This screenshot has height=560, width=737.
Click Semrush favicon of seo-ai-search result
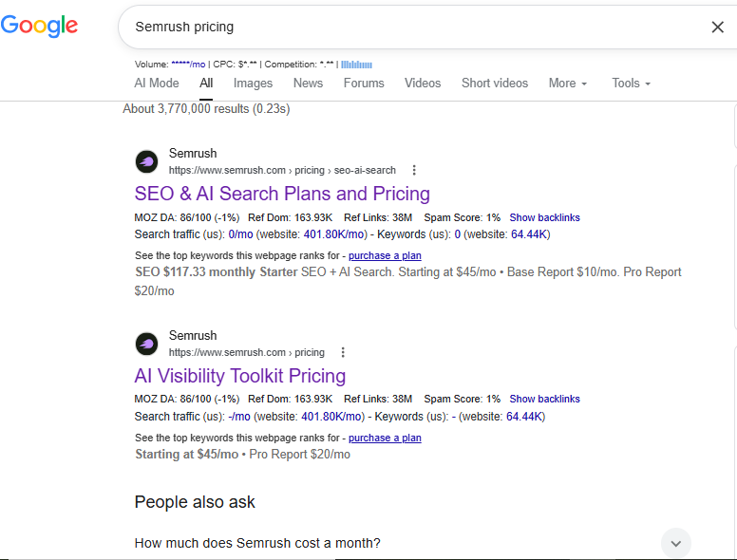(146, 161)
